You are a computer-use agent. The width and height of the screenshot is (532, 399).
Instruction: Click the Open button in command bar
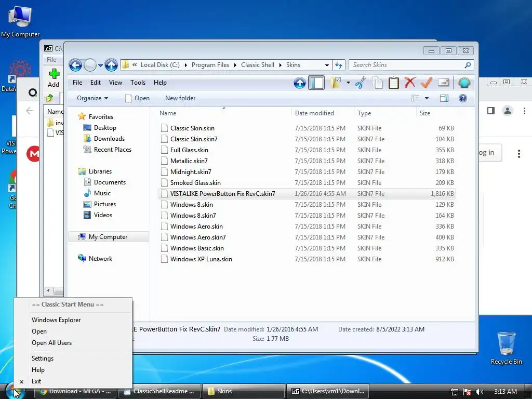pyautogui.click(x=137, y=98)
